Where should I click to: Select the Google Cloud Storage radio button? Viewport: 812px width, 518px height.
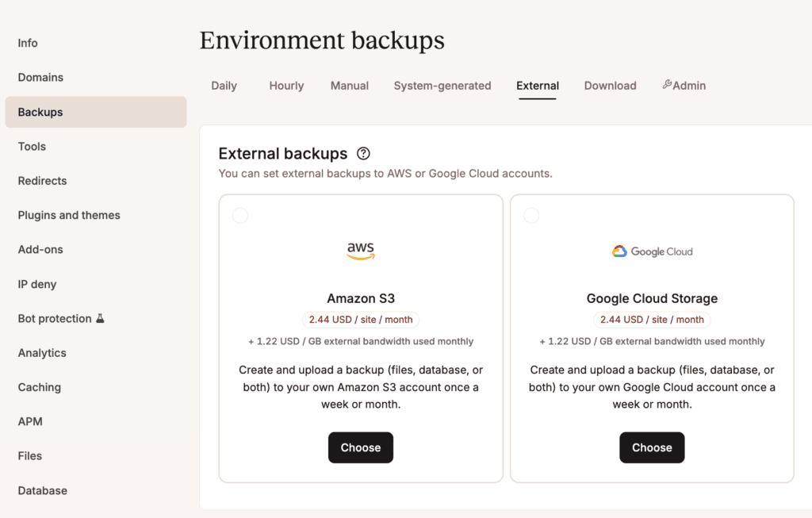point(531,216)
